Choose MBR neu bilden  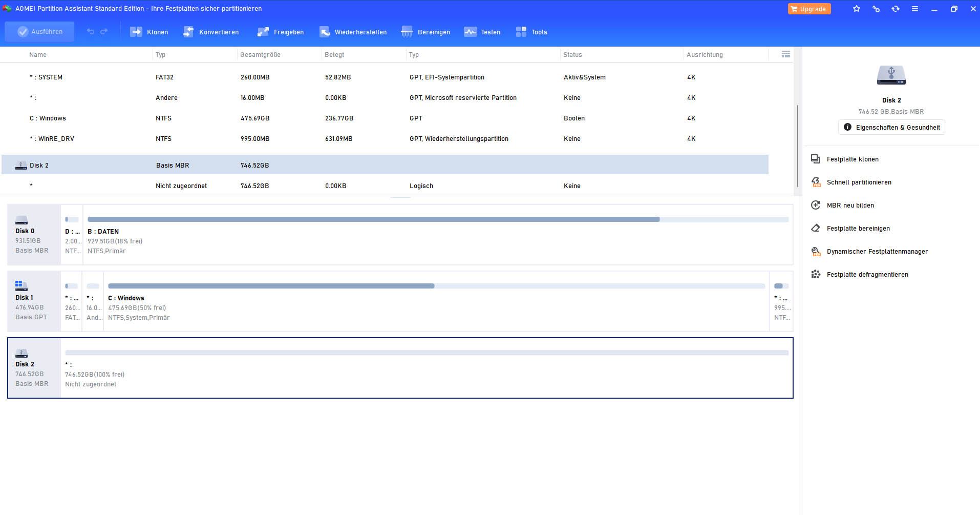(850, 205)
